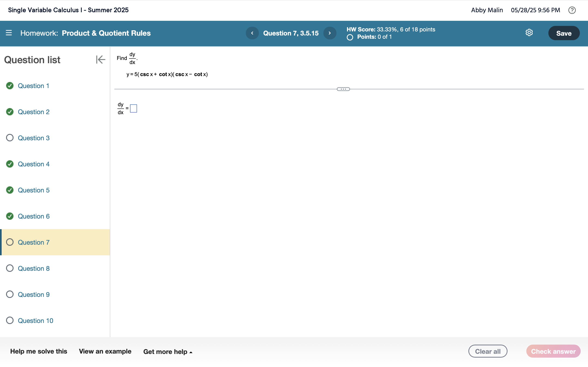Click the dy/dx answer input box

[x=133, y=108]
